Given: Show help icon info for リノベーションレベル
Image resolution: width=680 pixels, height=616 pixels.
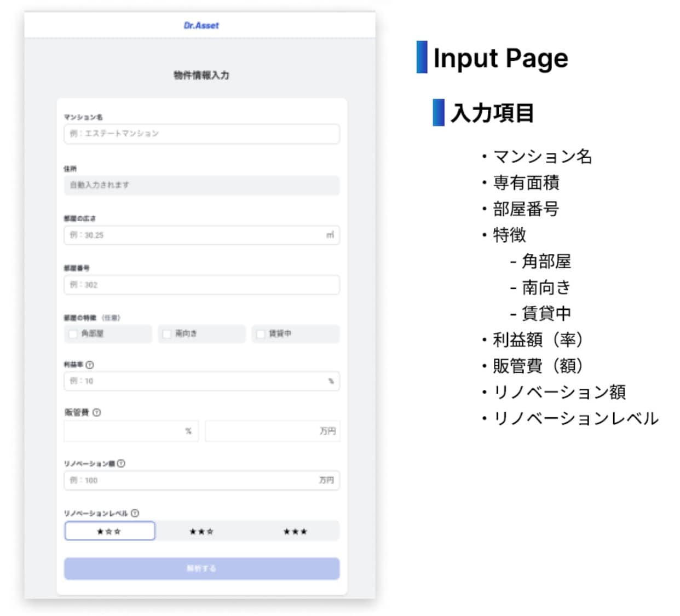Looking at the screenshot, I should [135, 513].
